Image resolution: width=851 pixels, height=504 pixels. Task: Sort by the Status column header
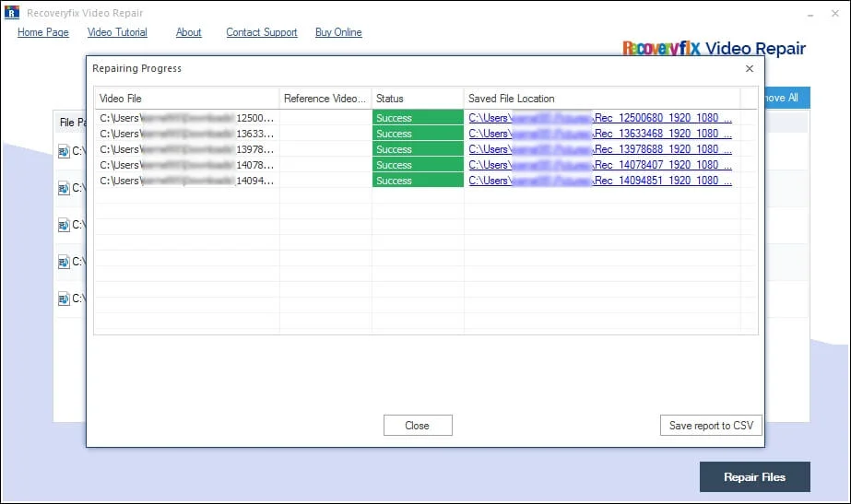click(x=417, y=99)
